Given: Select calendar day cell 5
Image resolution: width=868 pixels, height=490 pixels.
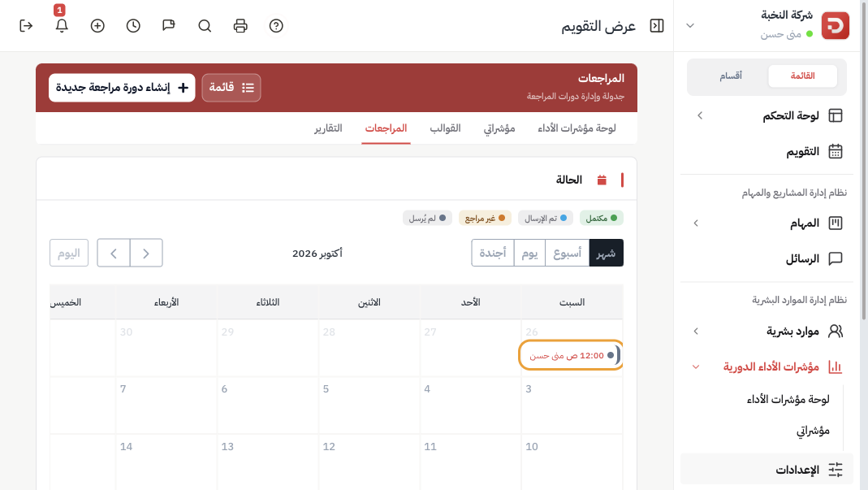Looking at the screenshot, I should pos(369,405).
